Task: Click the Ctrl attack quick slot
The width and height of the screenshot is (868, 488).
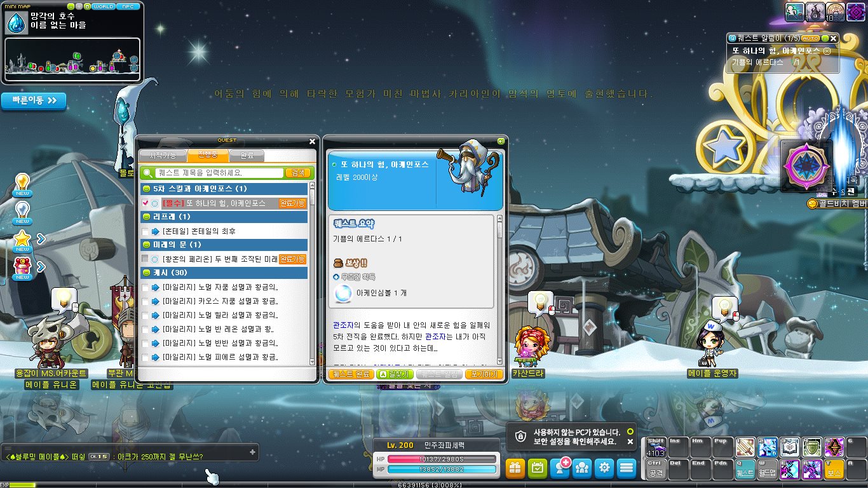Action: click(656, 469)
